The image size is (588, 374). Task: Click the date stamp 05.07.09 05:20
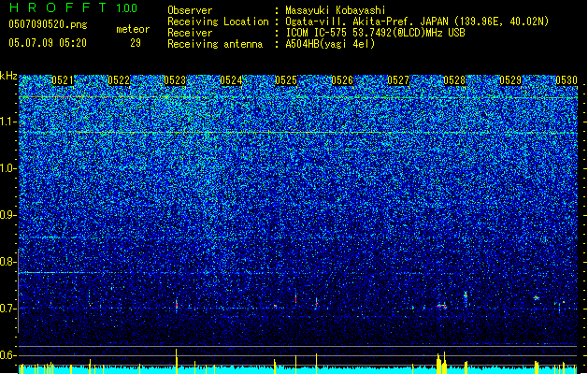(x=48, y=43)
